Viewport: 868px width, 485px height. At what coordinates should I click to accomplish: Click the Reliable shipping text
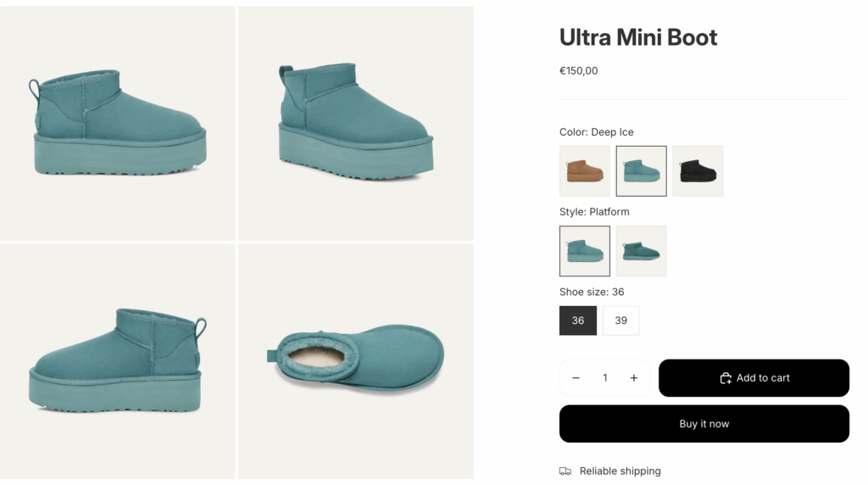coord(620,471)
